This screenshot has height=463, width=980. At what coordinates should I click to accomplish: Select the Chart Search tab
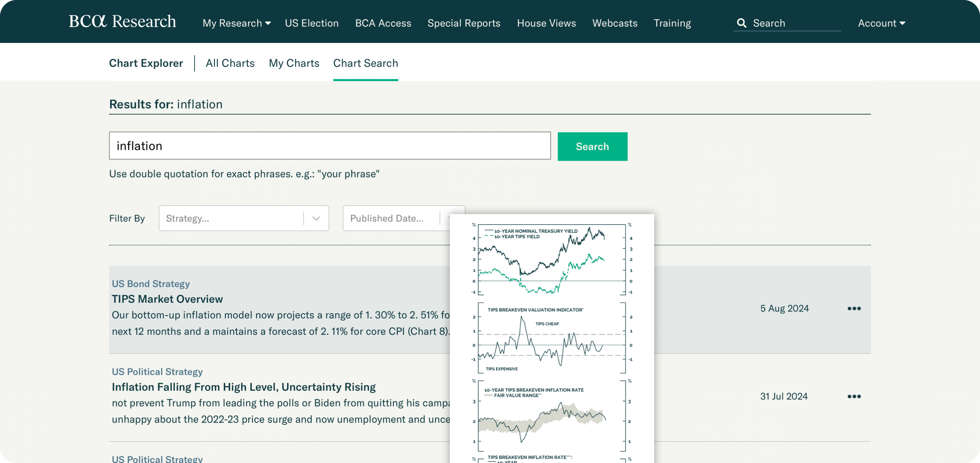point(365,63)
